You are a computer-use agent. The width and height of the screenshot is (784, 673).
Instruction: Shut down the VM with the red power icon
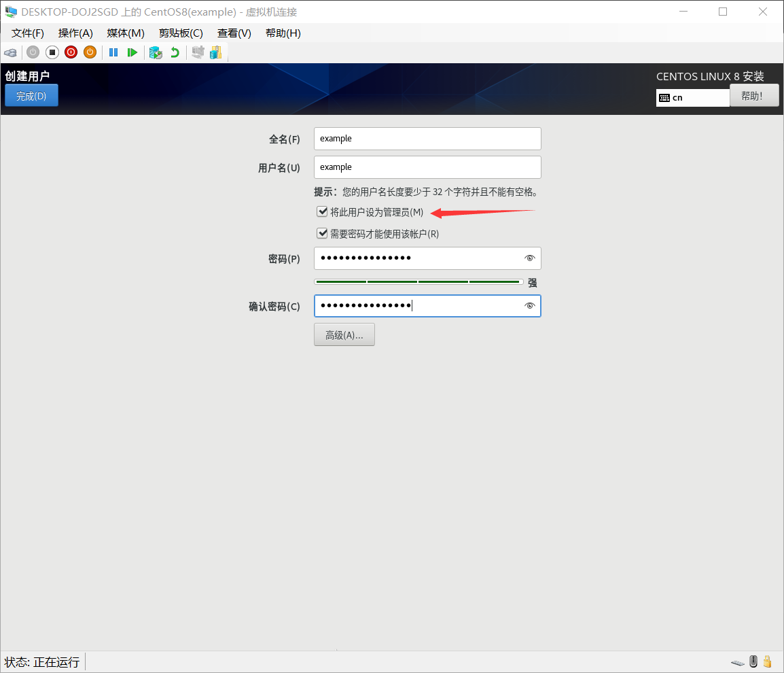coord(71,52)
